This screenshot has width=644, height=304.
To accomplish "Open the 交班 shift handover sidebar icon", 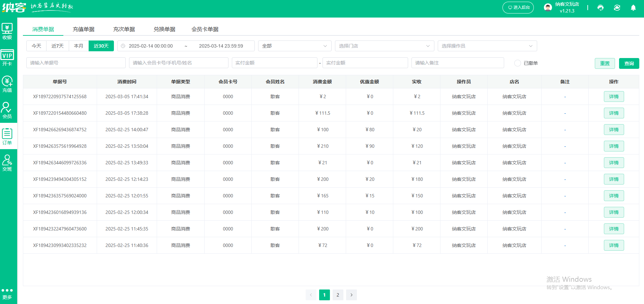I will 7,162.
